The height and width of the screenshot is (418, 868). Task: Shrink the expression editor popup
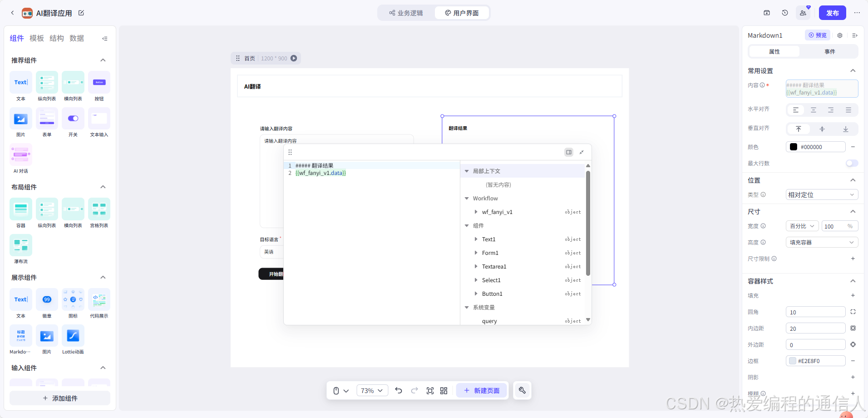pyautogui.click(x=582, y=152)
